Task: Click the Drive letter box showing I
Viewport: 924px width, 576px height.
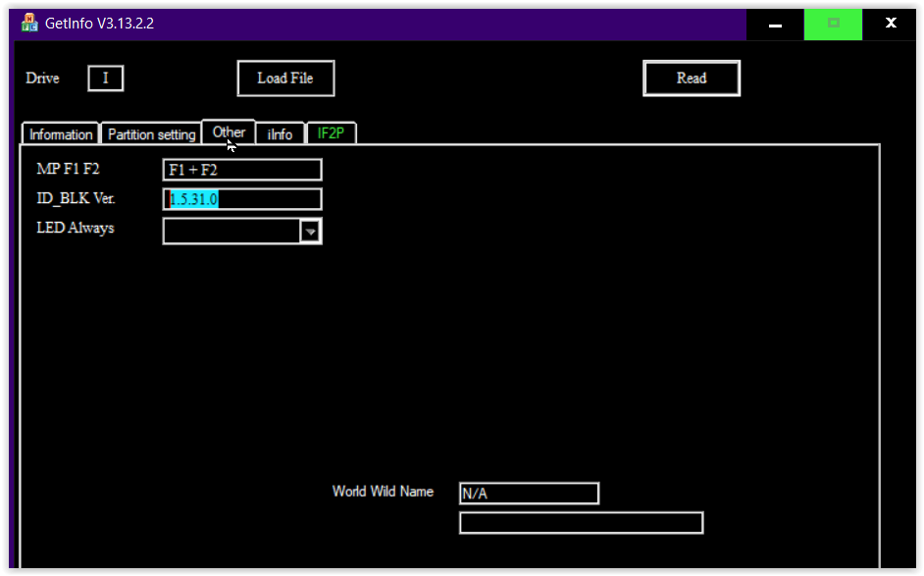Action: 105,78
